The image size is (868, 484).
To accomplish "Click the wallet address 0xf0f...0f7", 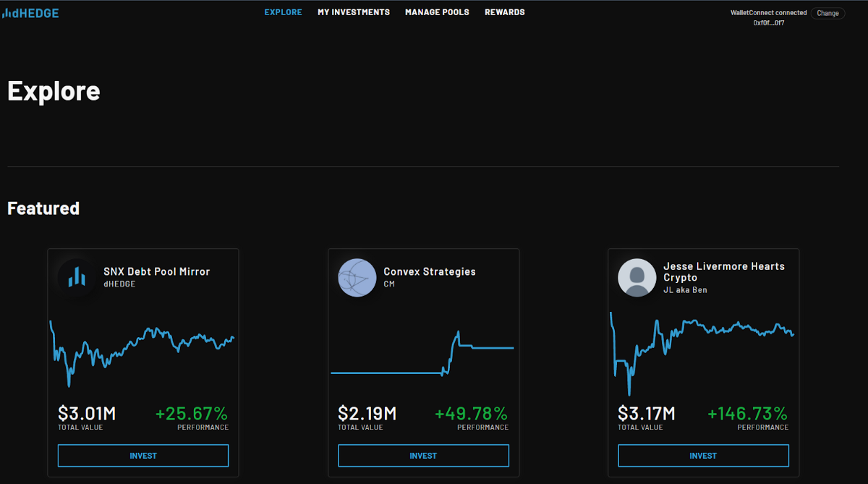I will 769,22.
